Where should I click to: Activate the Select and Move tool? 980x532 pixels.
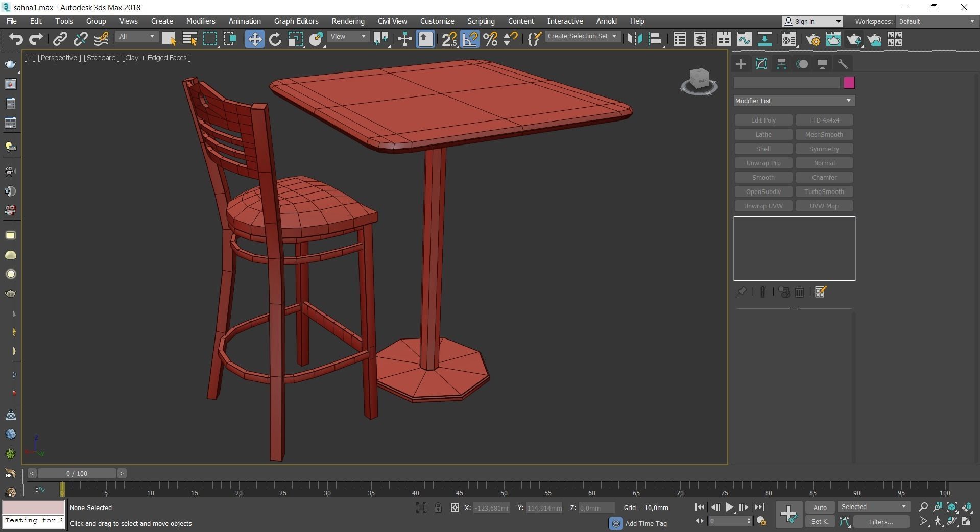click(x=254, y=39)
